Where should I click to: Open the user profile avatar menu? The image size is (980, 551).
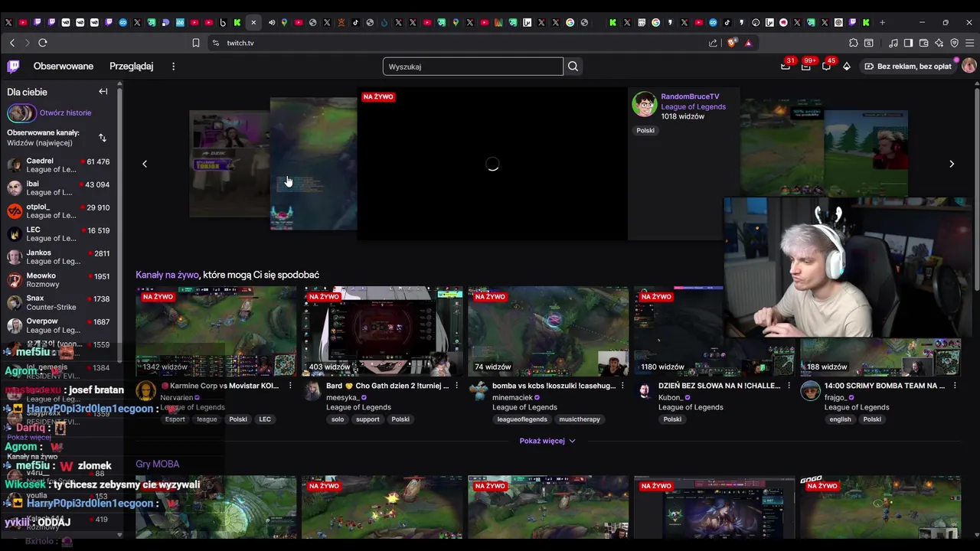click(x=969, y=67)
